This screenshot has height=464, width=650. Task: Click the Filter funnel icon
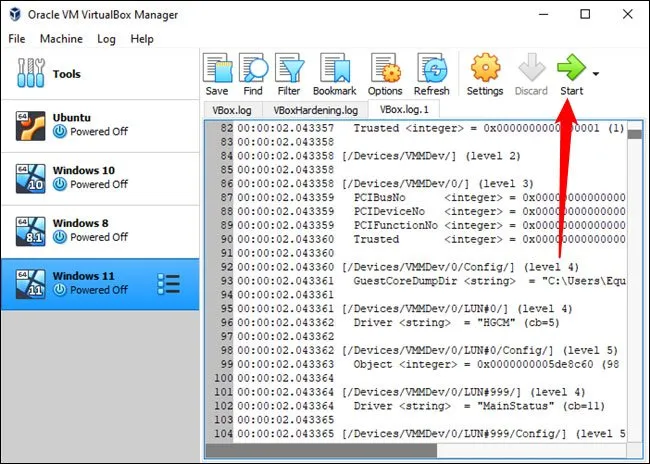[x=289, y=72]
